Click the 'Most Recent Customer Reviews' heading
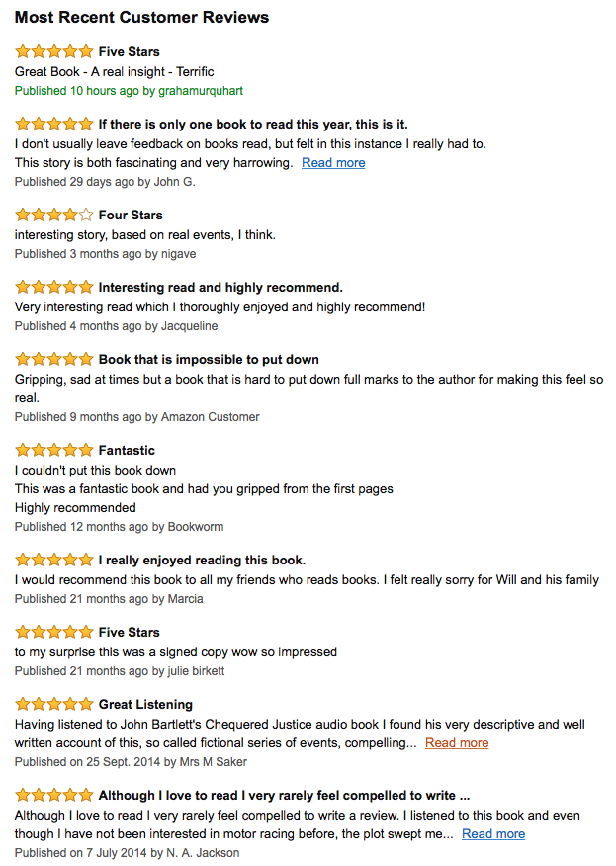The width and height of the screenshot is (616, 866). pos(142,18)
